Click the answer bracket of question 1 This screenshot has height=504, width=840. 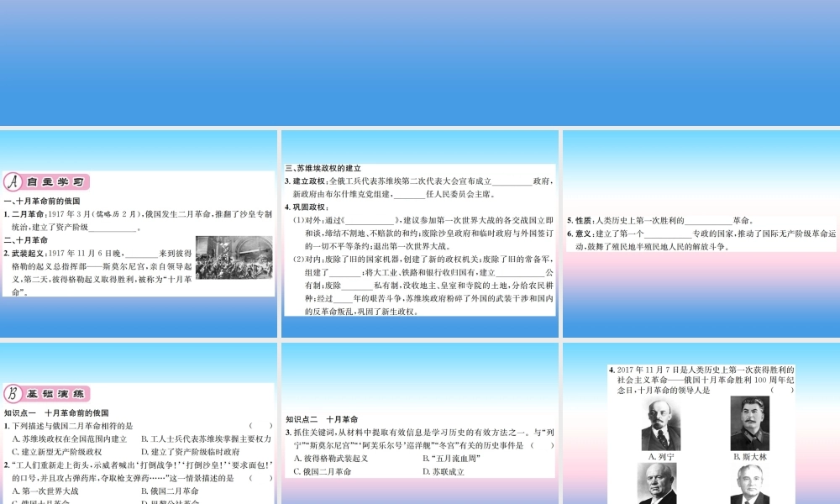(x=261, y=426)
